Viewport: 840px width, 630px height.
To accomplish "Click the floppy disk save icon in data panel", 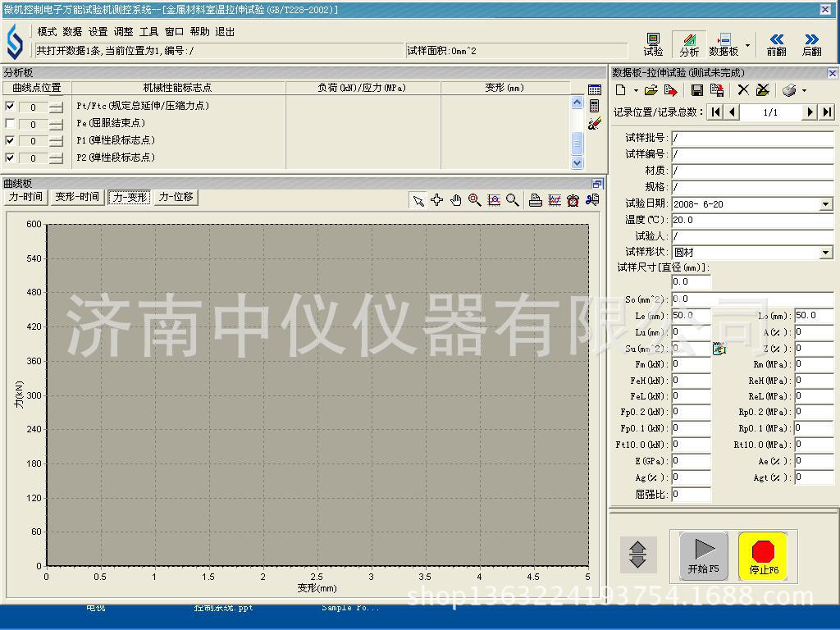I will click(697, 90).
